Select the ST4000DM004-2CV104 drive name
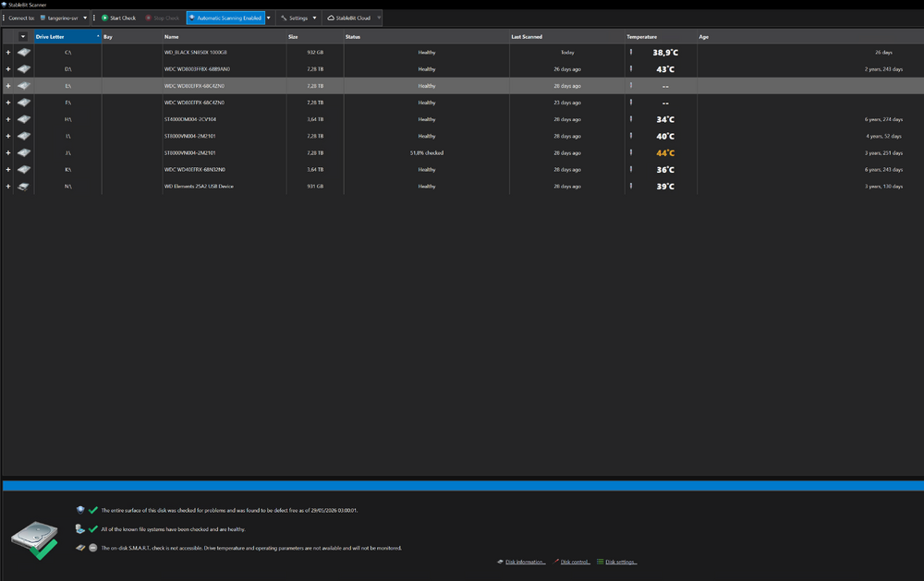Viewport: 924px width, 581px height. click(190, 119)
